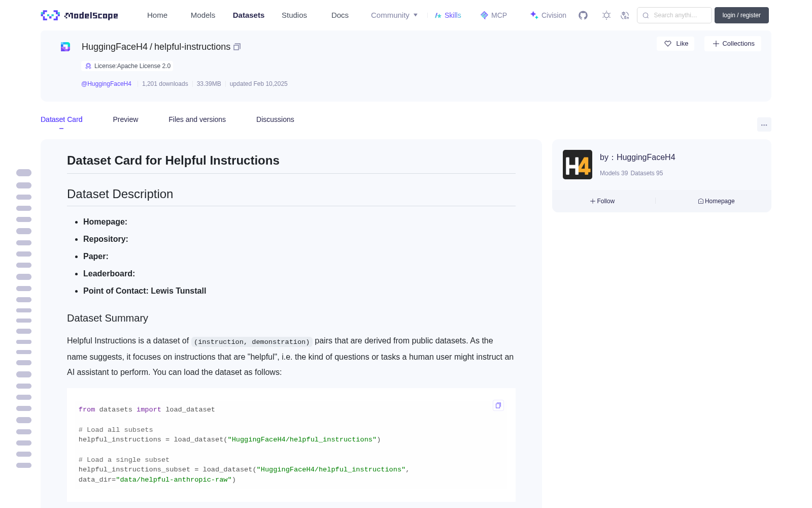The width and height of the screenshot is (812, 508).
Task: Click the ModelScope logo
Action: click(x=79, y=15)
